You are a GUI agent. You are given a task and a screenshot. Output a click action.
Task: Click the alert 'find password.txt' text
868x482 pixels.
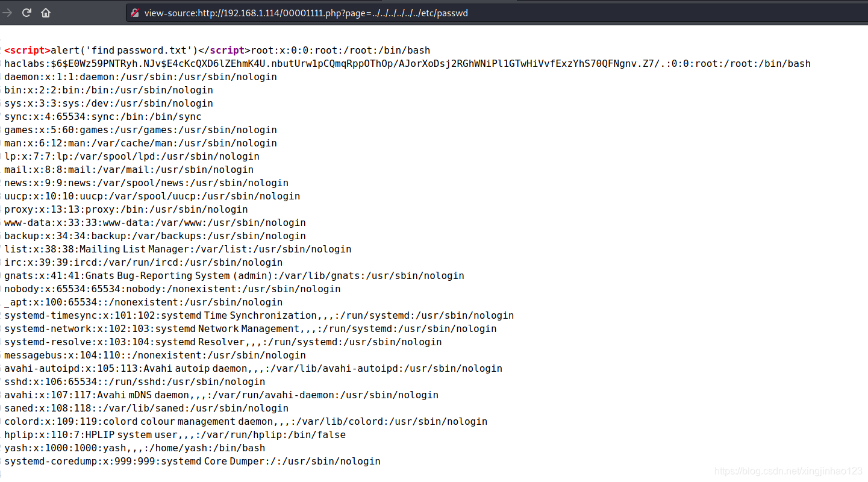(x=125, y=51)
